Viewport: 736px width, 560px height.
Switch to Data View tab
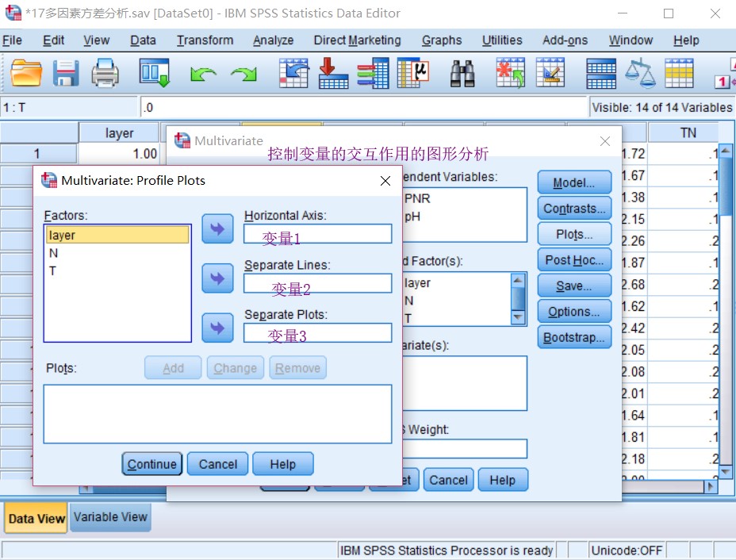click(36, 518)
